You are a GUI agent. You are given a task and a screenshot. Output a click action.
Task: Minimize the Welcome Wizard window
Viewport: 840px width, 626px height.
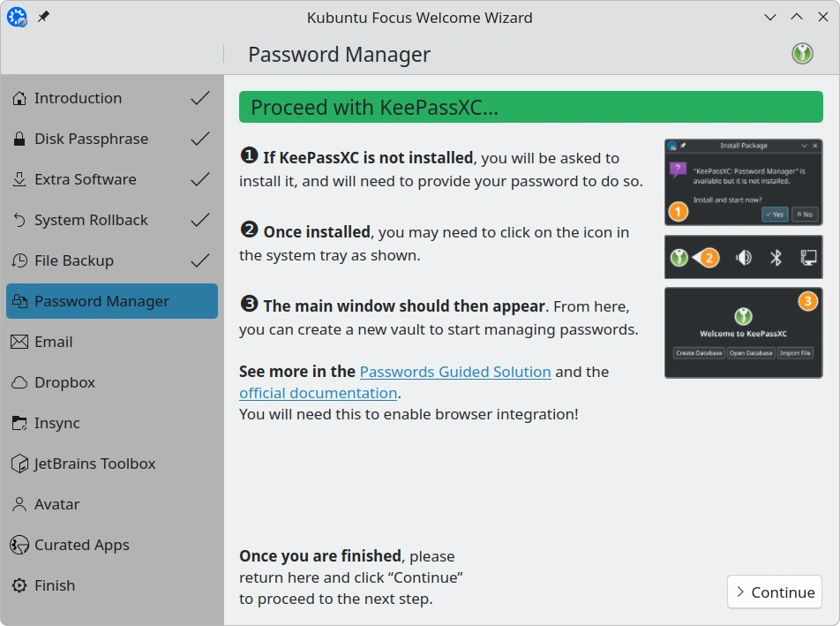[x=770, y=17]
